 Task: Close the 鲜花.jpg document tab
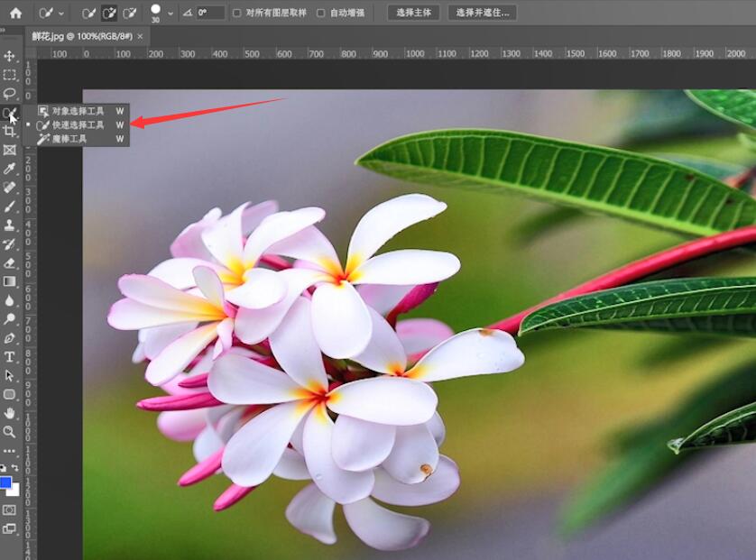[141, 37]
